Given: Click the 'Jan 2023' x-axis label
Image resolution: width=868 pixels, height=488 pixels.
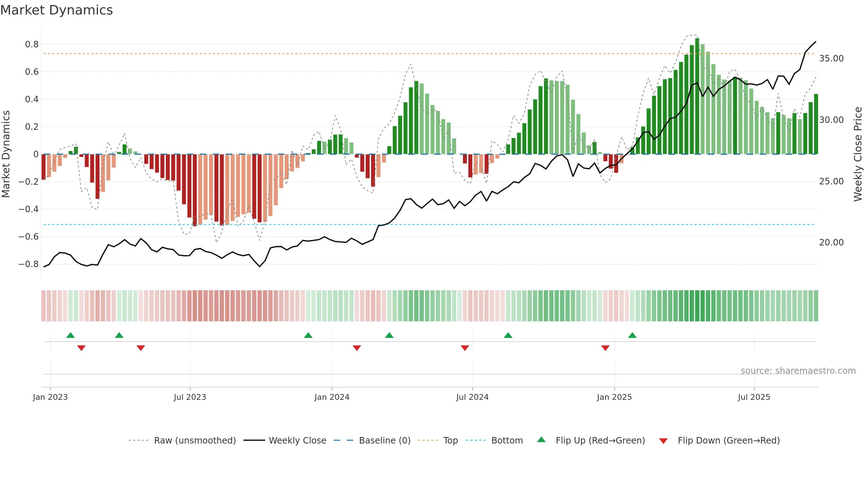Looking at the screenshot, I should (x=50, y=397).
